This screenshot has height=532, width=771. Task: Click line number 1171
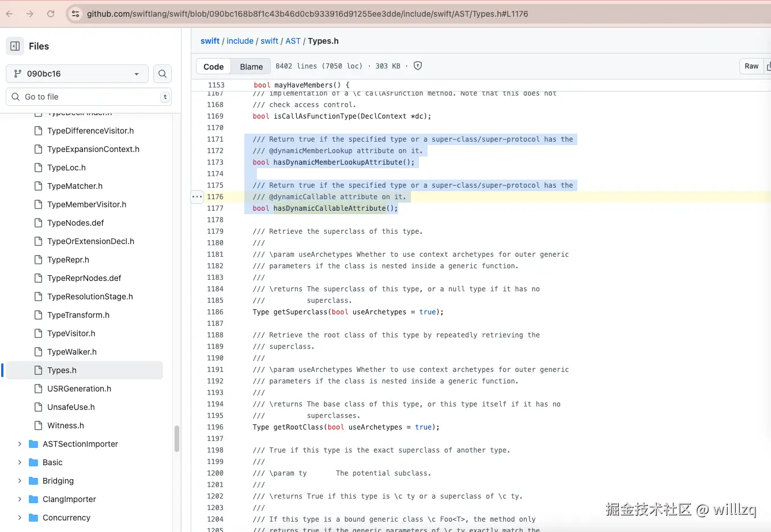point(215,139)
